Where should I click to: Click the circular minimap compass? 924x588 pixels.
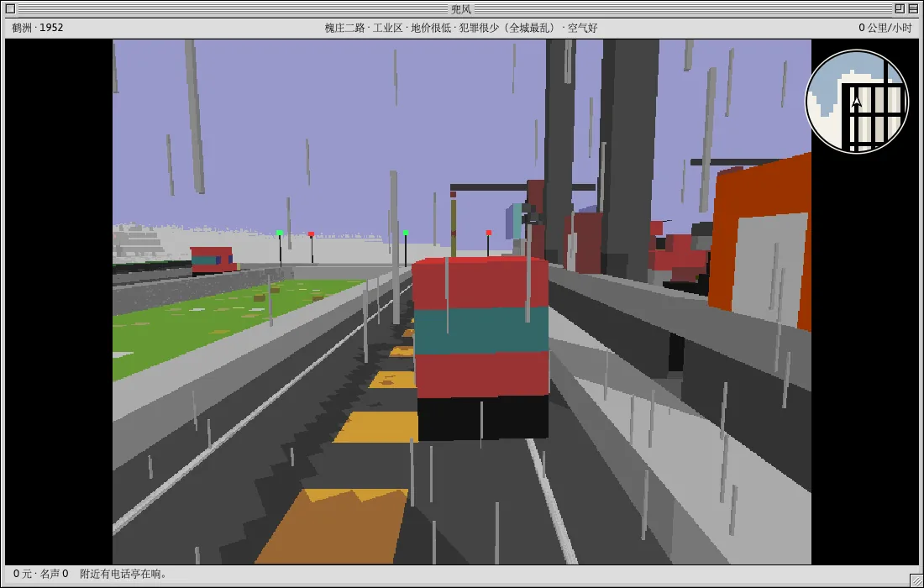coord(857,102)
